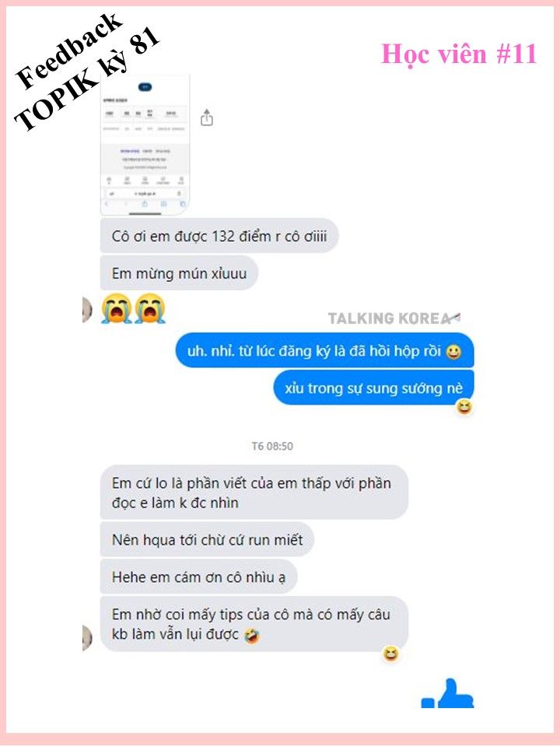
Task: Click the 'T6 08:50' timestamp
Action: pos(272,447)
